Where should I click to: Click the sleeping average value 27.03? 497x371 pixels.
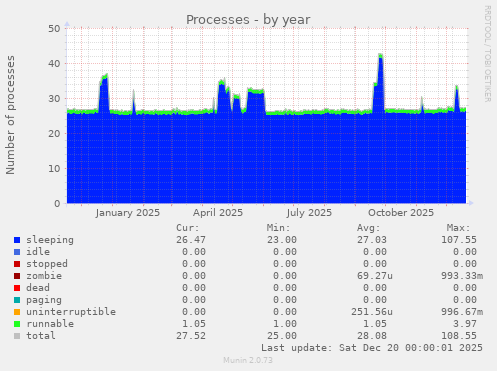pos(372,240)
